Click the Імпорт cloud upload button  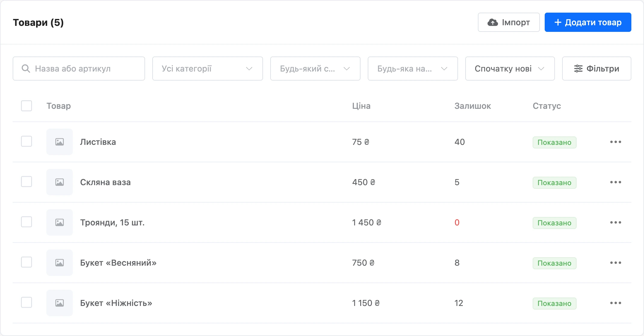coord(509,22)
